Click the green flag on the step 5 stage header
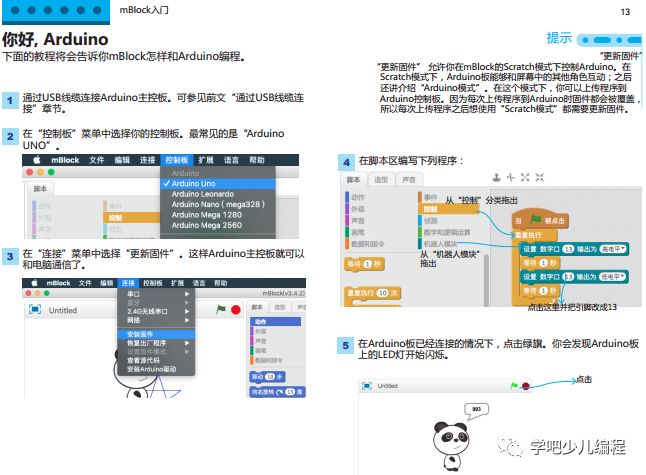646x475 pixels. point(514,386)
